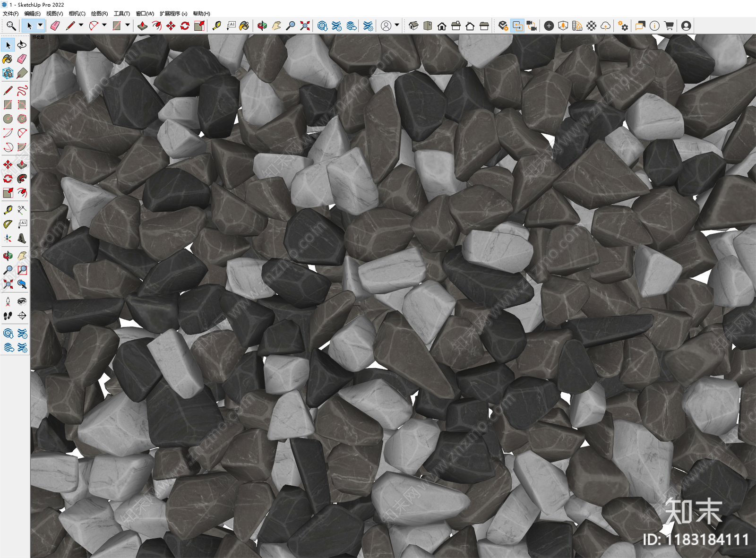This screenshot has height=558, width=756.
Task: Click the black plus circle icon
Action: coord(549,26)
